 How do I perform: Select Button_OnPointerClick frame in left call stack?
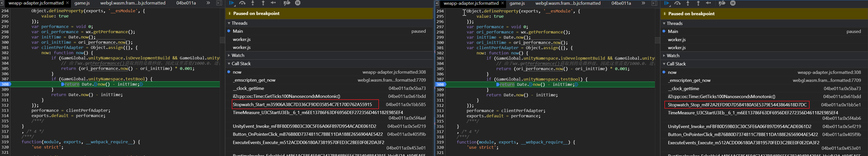point(329,134)
